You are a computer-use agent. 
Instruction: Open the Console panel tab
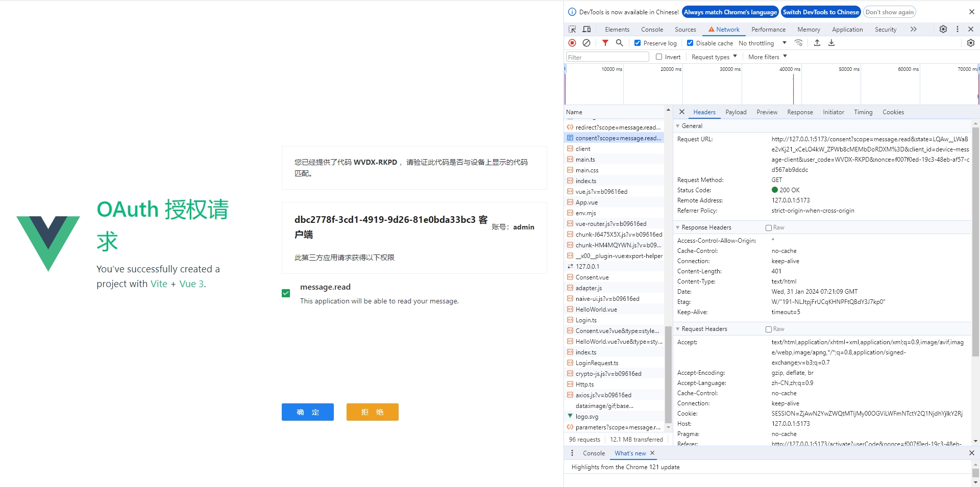click(652, 30)
